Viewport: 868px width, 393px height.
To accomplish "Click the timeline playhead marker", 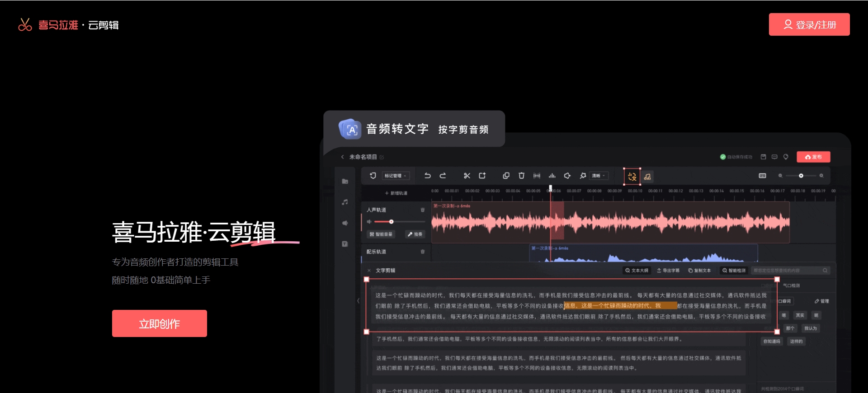I will pos(550,187).
